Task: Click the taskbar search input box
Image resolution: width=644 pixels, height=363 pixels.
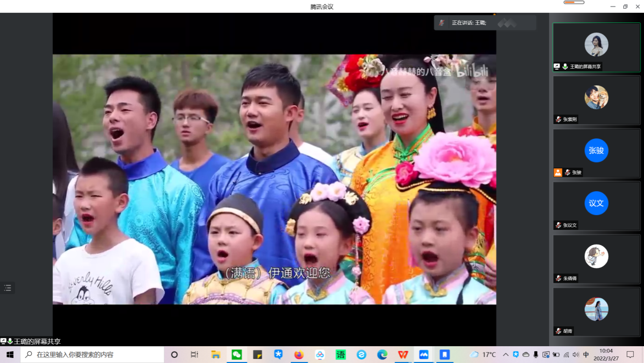Action: coord(96,354)
